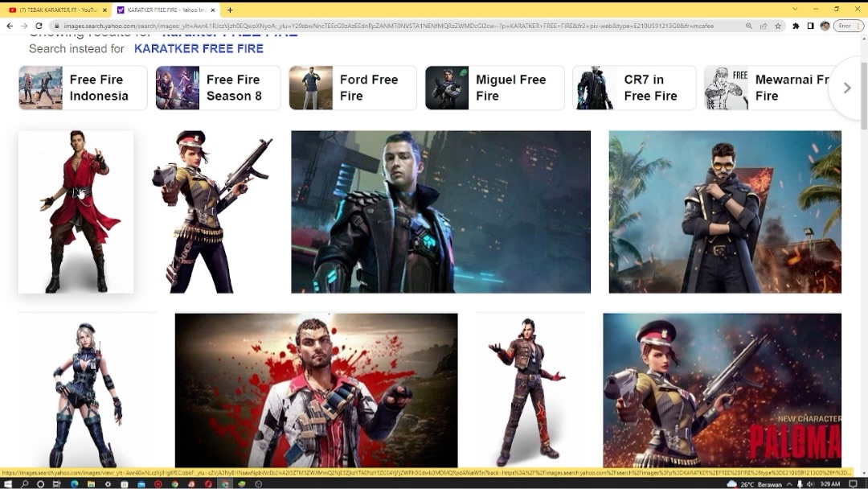Go back to the previous page
The height and width of the screenshot is (489, 868).
pos(10,26)
